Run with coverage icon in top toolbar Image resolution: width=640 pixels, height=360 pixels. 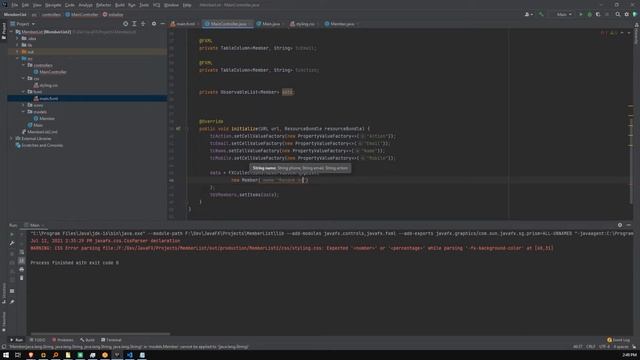(598, 14)
